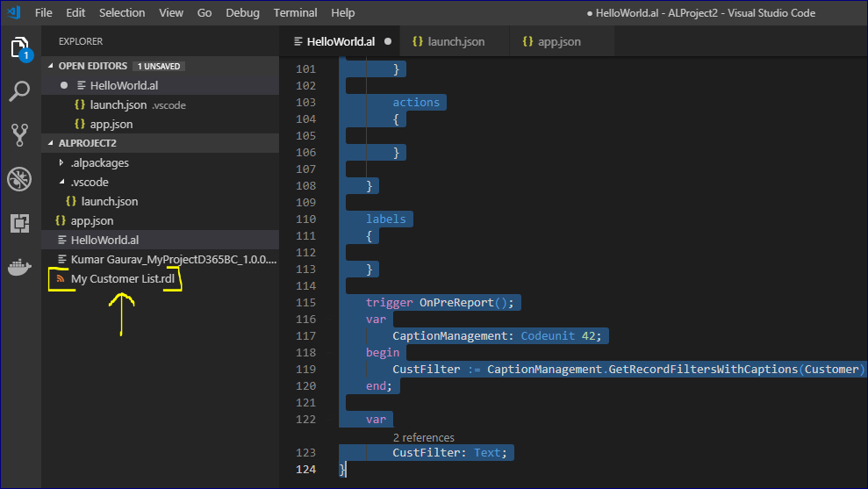The height and width of the screenshot is (489, 868).
Task: Select HelloWorld.al in Open Editors list
Action: [x=161, y=85]
